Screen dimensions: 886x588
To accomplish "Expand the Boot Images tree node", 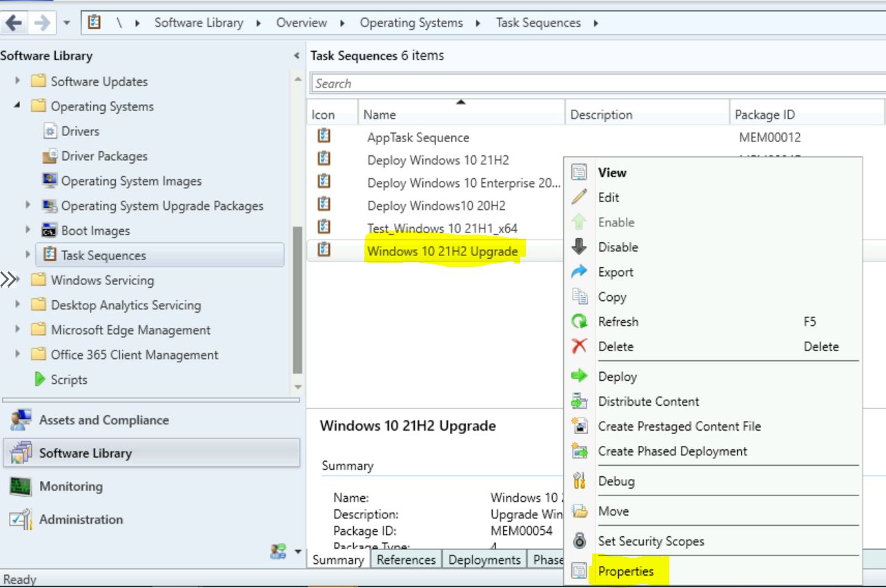I will [28, 231].
